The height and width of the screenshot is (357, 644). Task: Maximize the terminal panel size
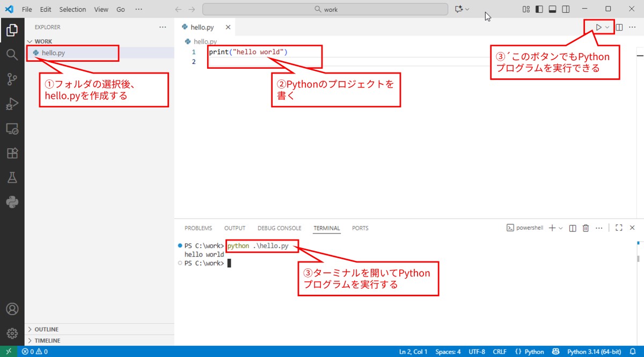point(618,228)
